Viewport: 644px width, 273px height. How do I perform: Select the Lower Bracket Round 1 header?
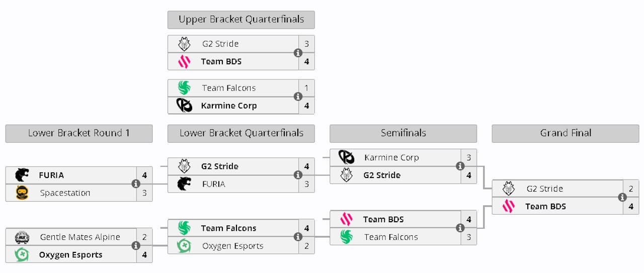click(79, 134)
